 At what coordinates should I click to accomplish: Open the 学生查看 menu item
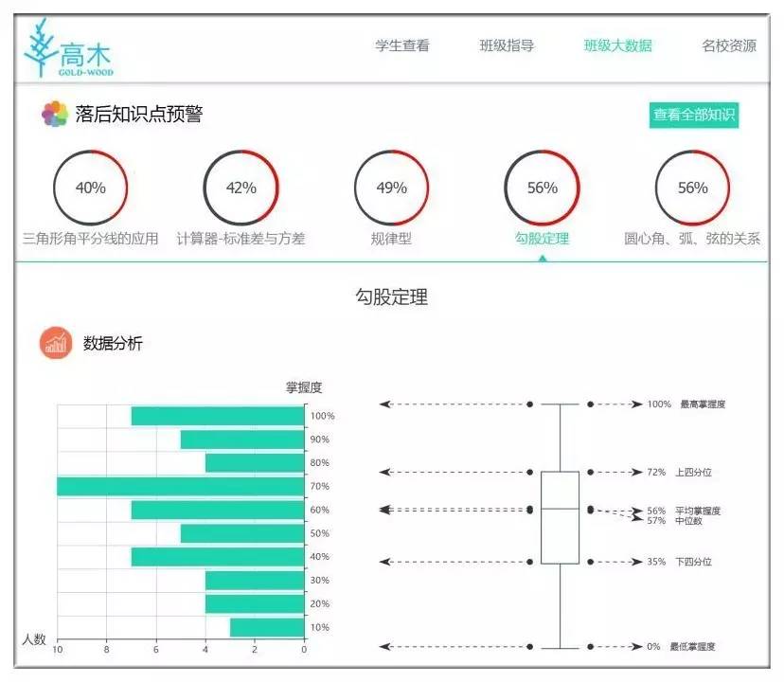[401, 45]
